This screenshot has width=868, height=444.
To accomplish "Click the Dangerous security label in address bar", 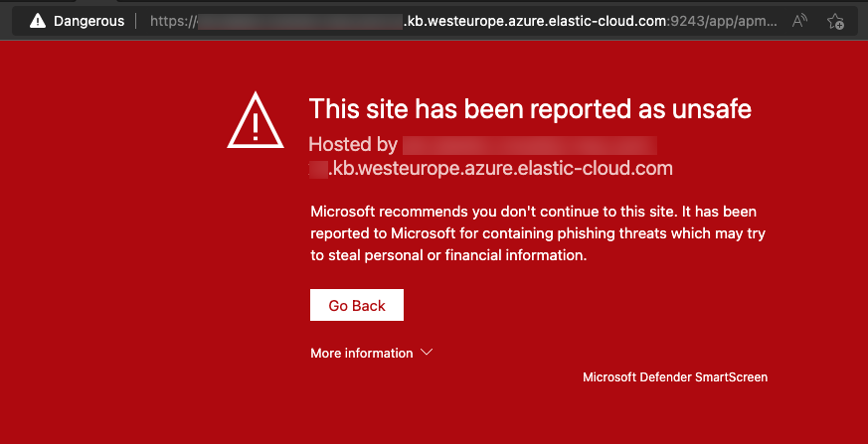I will coord(87,21).
